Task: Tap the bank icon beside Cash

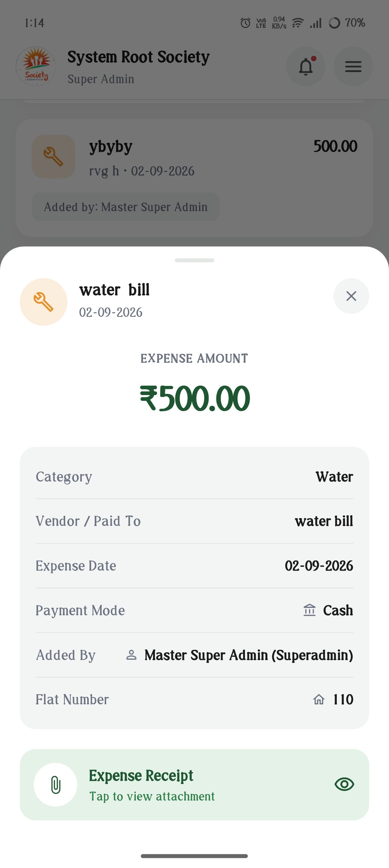Action: (309, 610)
